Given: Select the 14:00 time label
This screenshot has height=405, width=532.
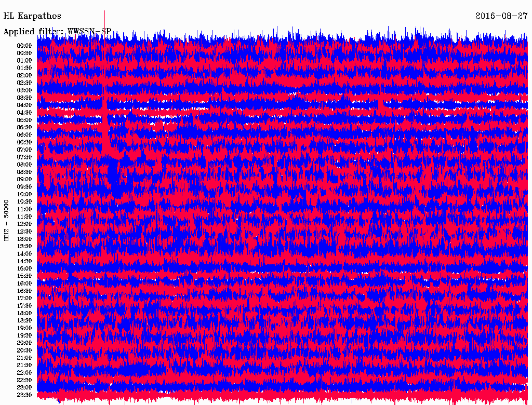Looking at the screenshot, I should [24, 254].
